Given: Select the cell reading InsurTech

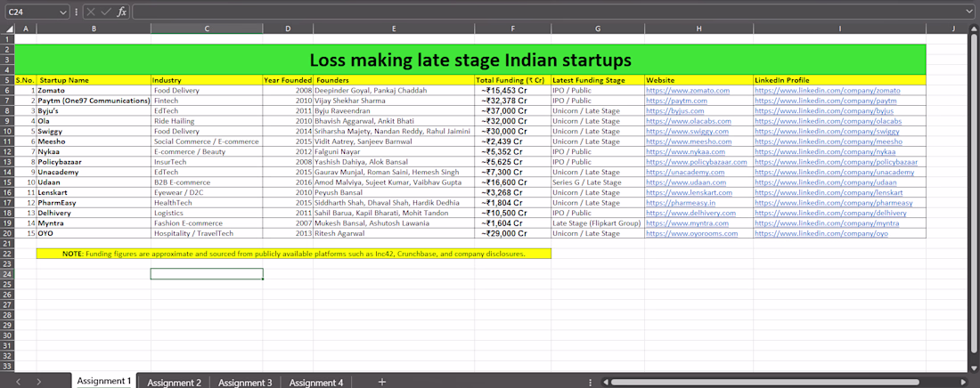Looking at the screenshot, I should click(x=207, y=162).
